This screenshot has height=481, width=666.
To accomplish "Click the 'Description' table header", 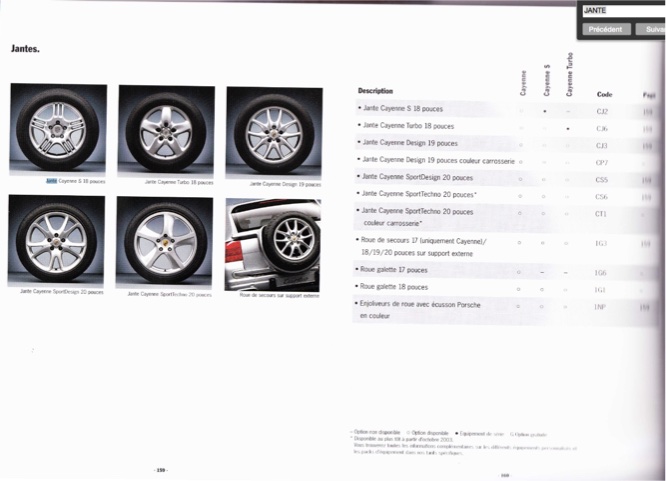I will click(375, 91).
